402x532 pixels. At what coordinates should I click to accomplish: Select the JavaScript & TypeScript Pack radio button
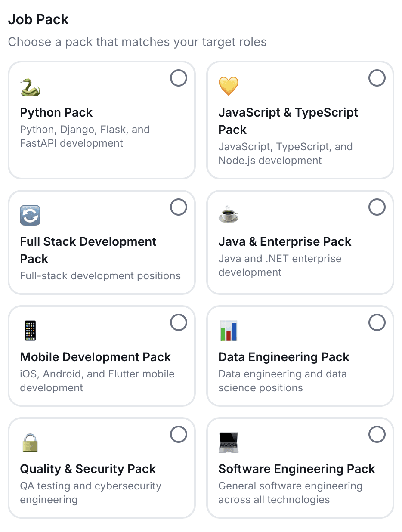click(377, 78)
